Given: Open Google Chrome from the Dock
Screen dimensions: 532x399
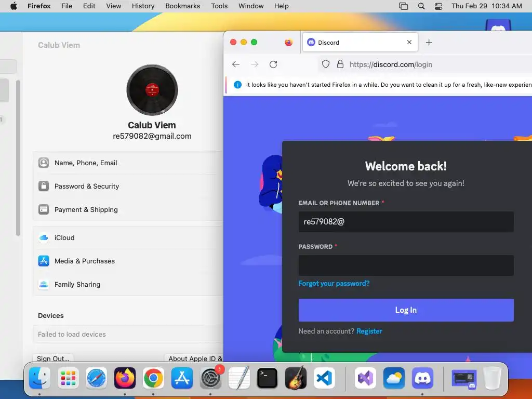Looking at the screenshot, I should 153,378.
